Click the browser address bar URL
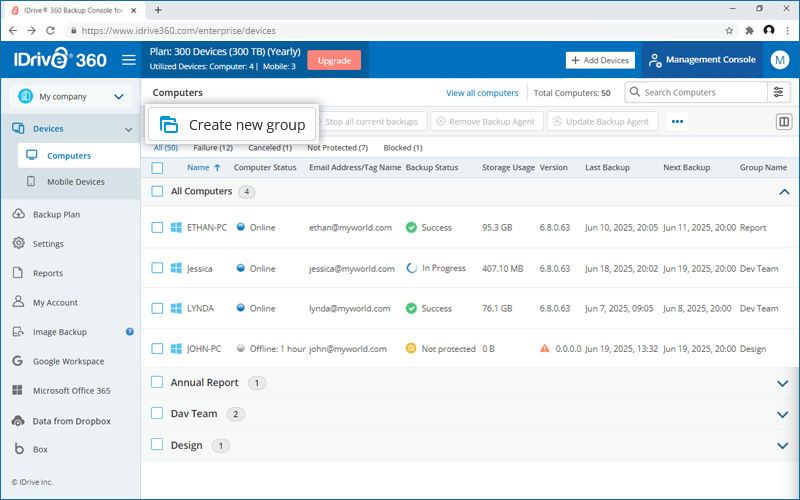 [x=179, y=31]
